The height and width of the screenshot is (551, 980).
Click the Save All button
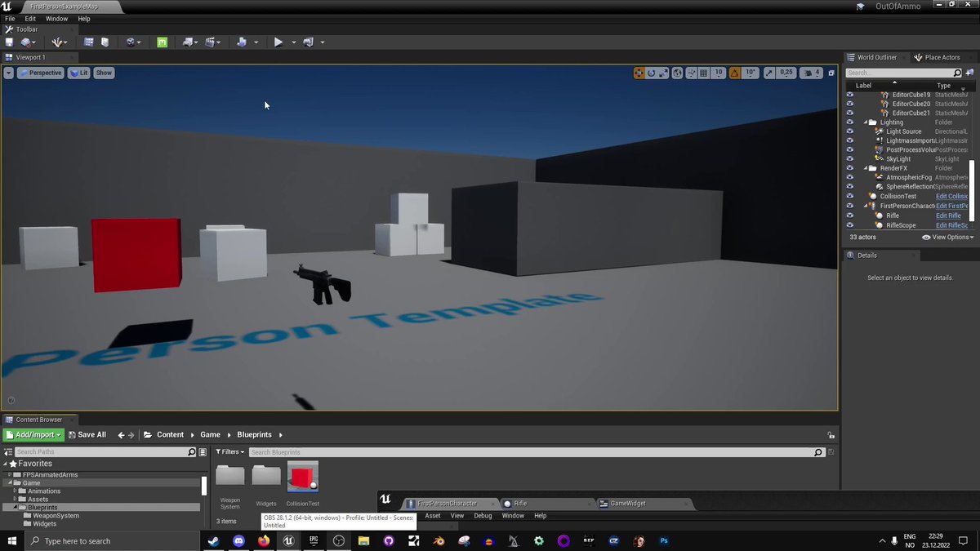coord(87,434)
